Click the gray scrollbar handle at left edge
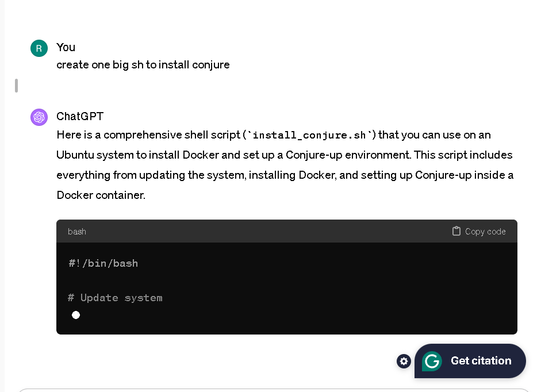The image size is (541, 392). tap(16, 86)
